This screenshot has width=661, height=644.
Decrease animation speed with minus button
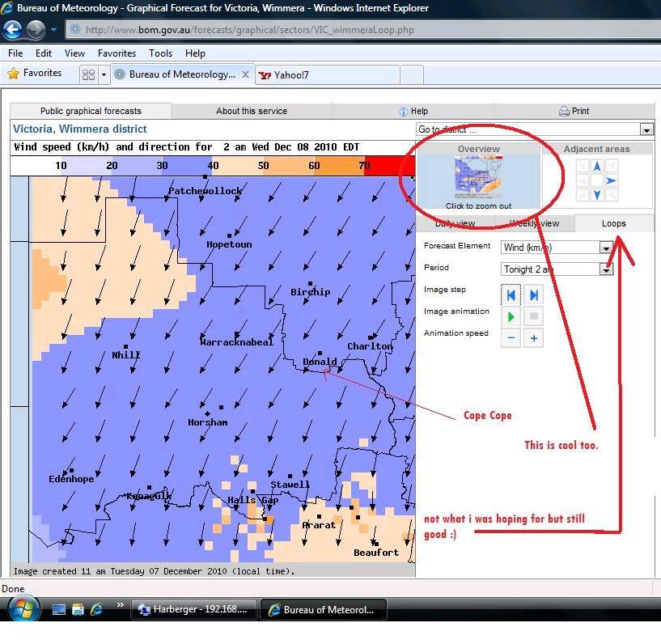[x=511, y=338]
